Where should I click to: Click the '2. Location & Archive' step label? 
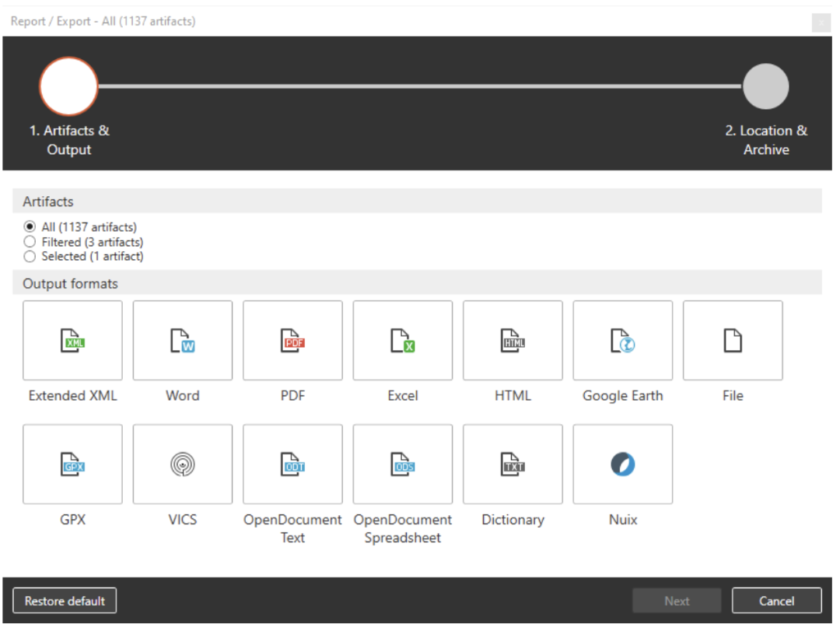click(766, 139)
